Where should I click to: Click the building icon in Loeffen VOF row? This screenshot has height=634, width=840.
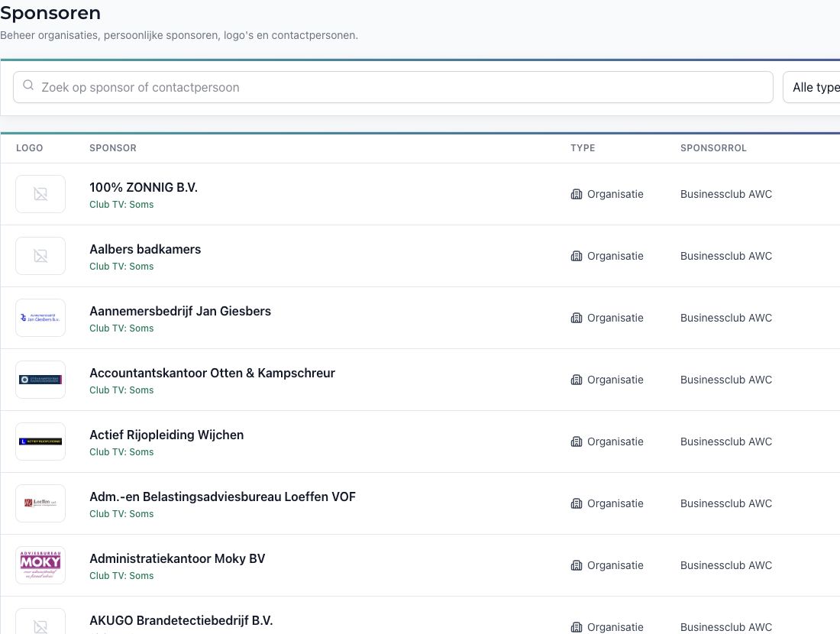[577, 504]
